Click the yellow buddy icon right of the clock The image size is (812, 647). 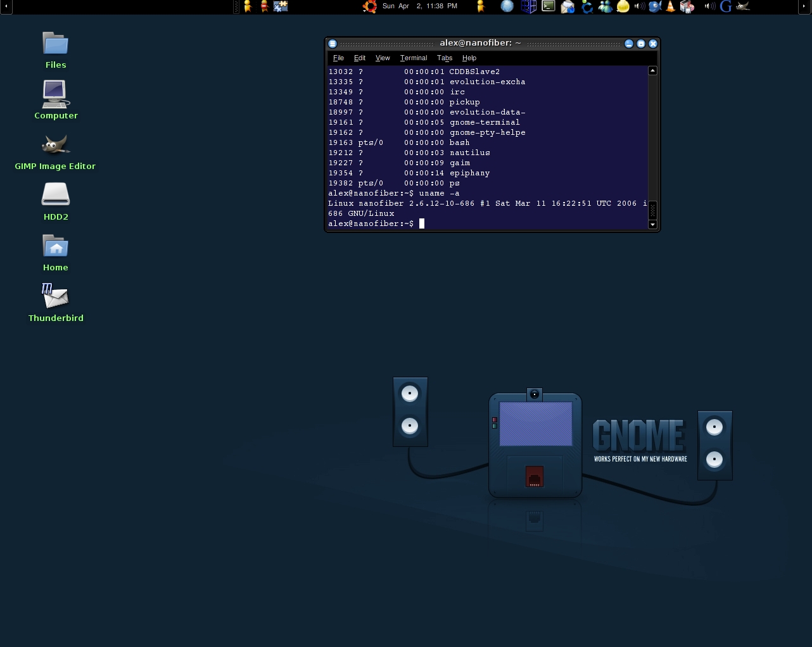[x=480, y=6]
